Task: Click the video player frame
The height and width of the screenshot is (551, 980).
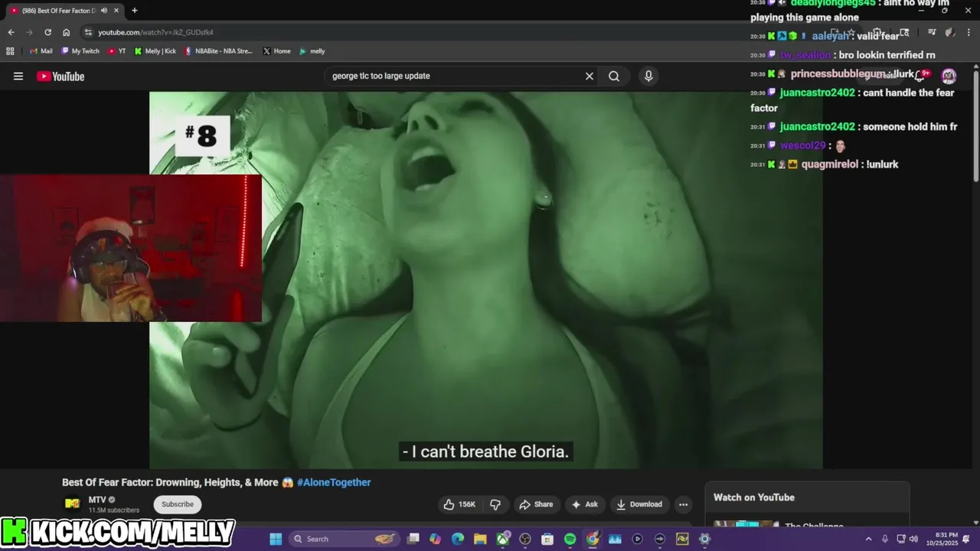Action: coord(485,280)
